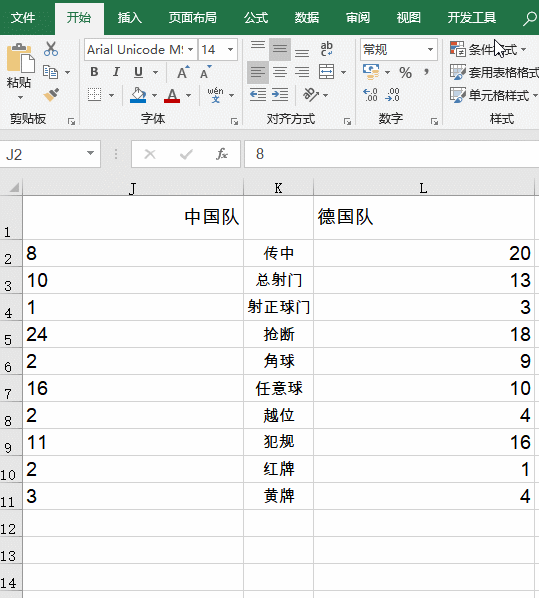Click the search magnifier icon

[x=529, y=18]
